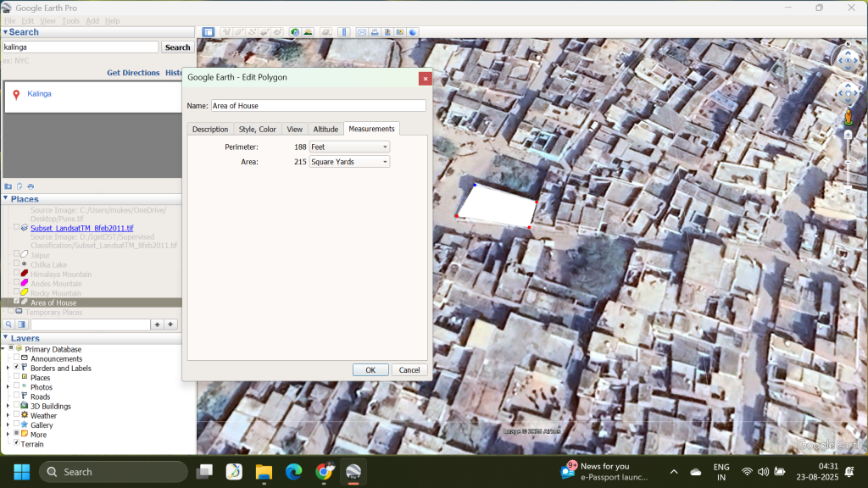Switch to the Altitude tab
The width and height of the screenshot is (868, 488).
coord(326,129)
